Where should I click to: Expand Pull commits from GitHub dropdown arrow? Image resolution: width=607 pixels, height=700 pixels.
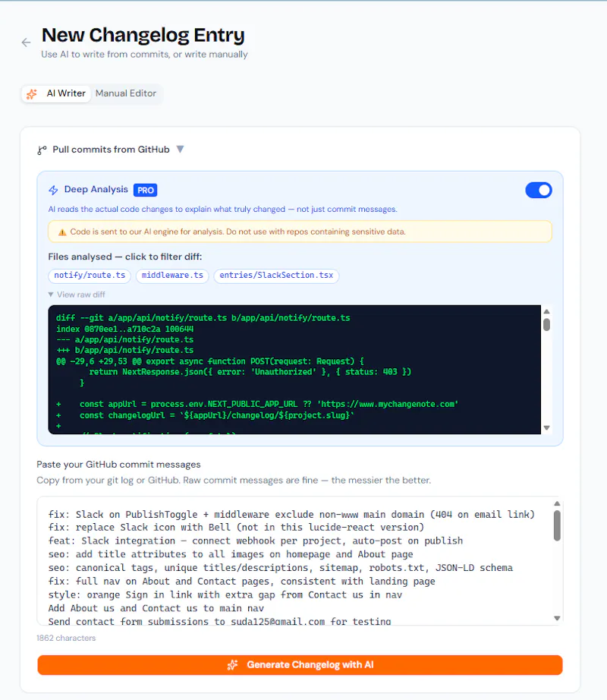click(x=180, y=149)
